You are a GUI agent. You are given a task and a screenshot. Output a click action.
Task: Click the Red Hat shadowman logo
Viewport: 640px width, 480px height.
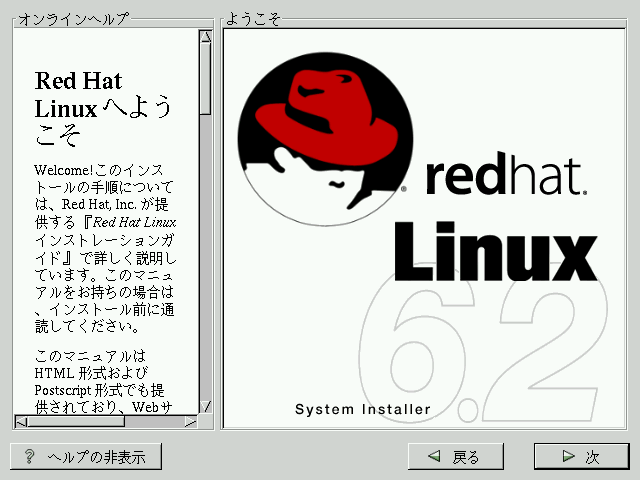pyautogui.click(x=322, y=133)
